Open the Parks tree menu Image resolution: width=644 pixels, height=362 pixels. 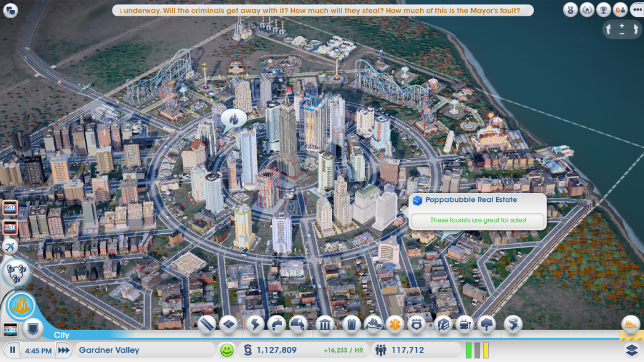point(487,325)
